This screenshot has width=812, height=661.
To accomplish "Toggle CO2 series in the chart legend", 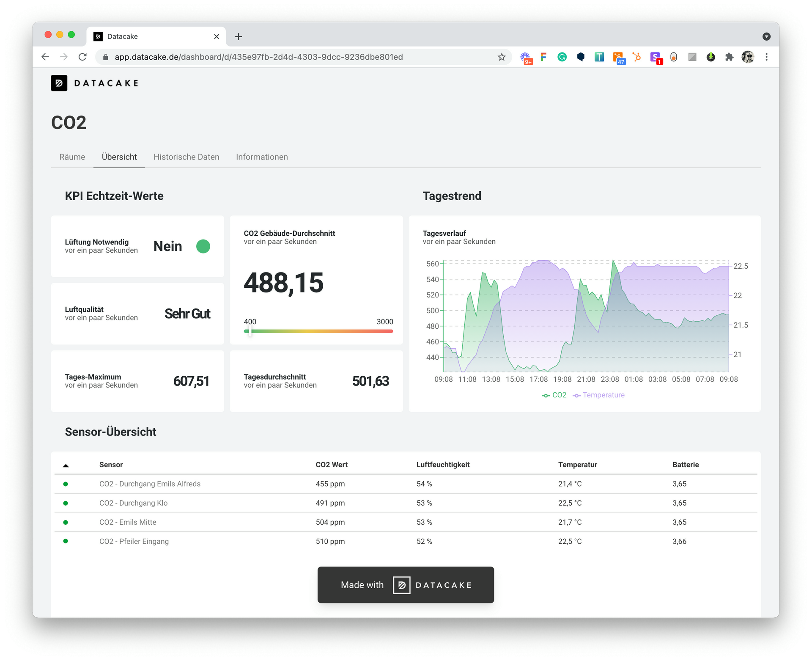I will pos(554,395).
